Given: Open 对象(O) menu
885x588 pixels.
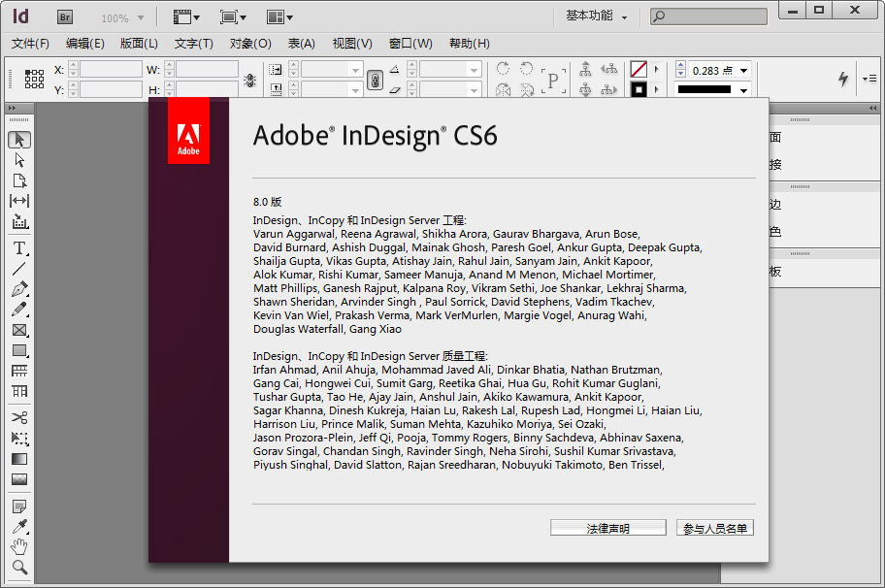Looking at the screenshot, I should 250,44.
